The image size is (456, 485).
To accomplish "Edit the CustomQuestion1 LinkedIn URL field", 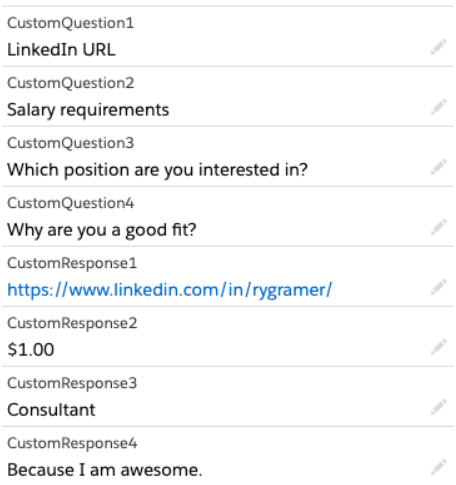I will 438,47.
